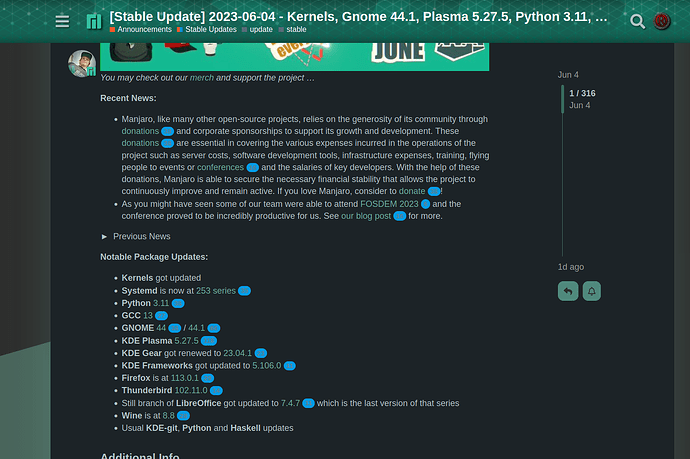Open the Systemd 253 series link
This screenshot has width=690, height=459.
(x=215, y=290)
